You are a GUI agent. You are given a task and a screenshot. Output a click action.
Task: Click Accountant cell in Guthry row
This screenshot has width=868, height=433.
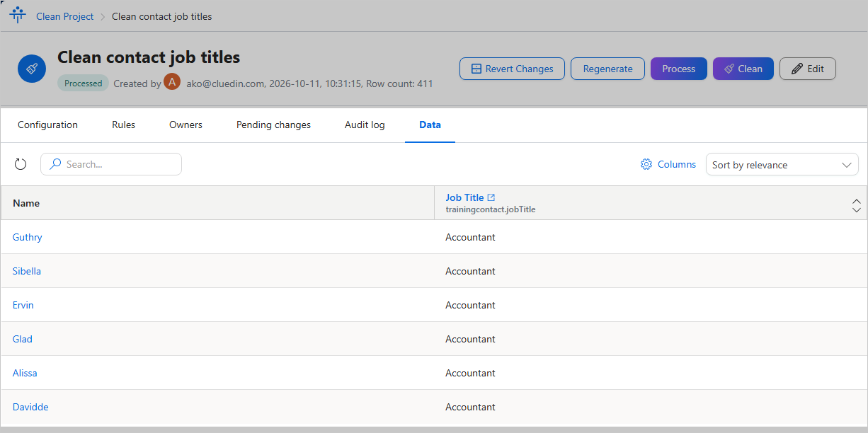click(x=470, y=237)
